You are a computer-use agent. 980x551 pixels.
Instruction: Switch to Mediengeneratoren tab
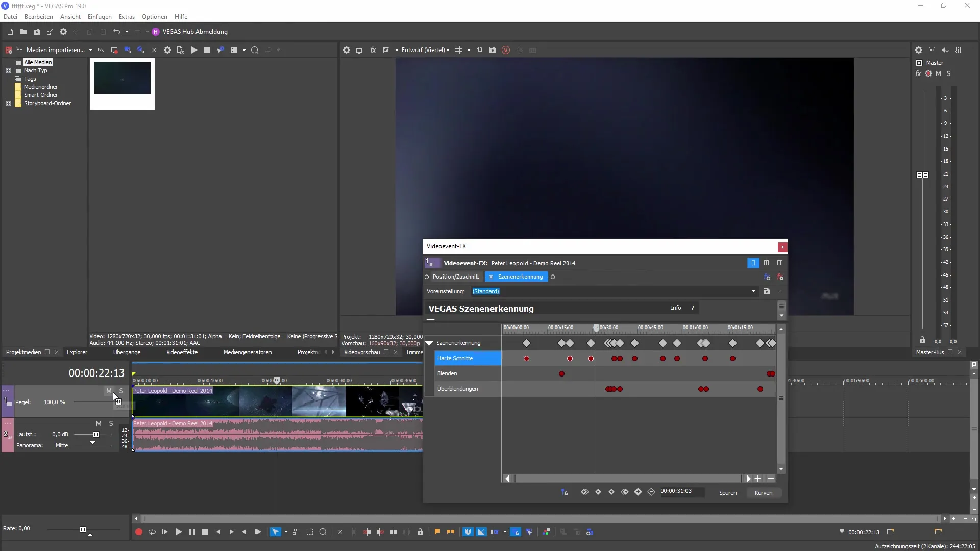coord(248,352)
